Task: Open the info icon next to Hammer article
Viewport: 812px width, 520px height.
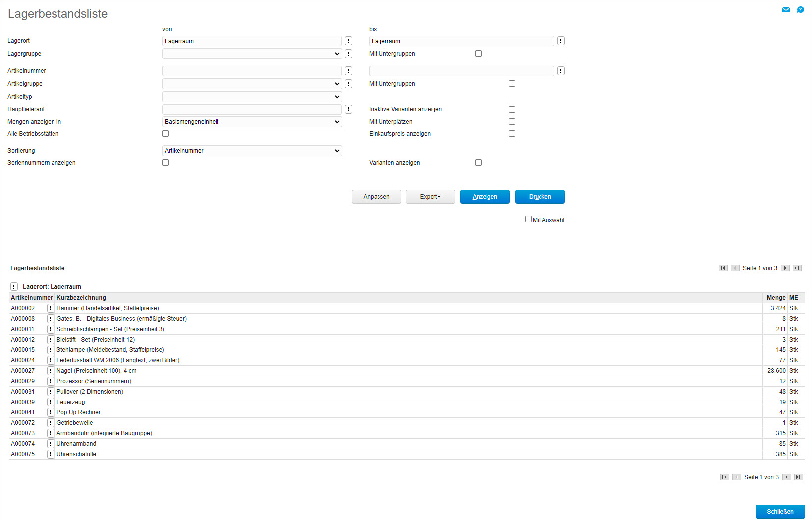Action: pyautogui.click(x=51, y=308)
